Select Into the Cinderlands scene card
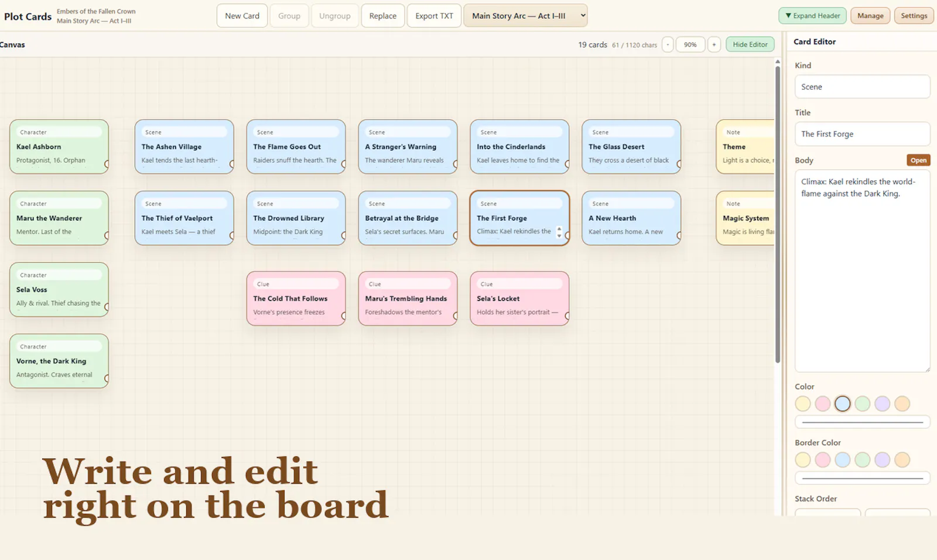 click(519, 147)
